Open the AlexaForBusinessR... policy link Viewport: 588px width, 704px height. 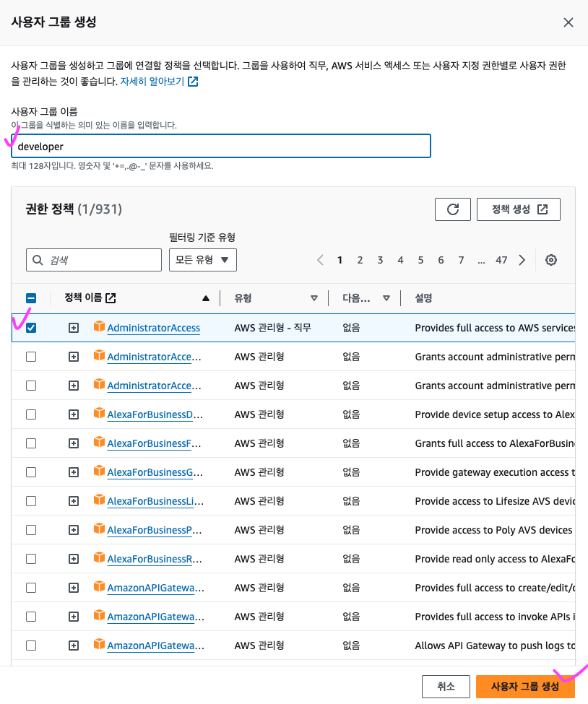tap(155, 559)
